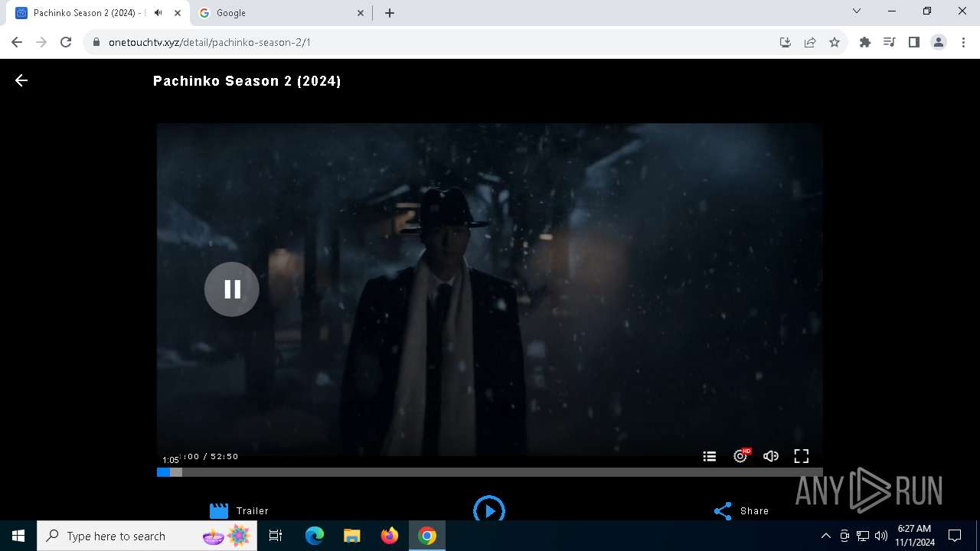Open Chrome three-dot menu

click(963, 42)
